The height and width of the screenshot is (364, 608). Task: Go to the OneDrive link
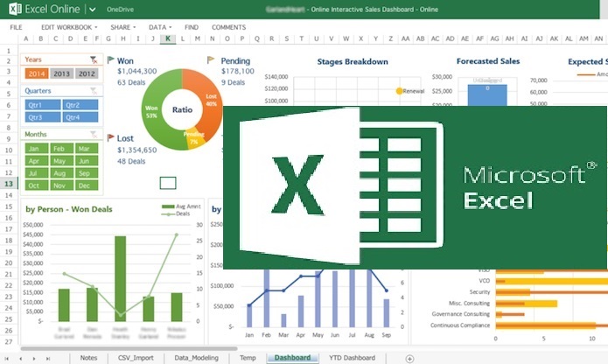click(120, 10)
